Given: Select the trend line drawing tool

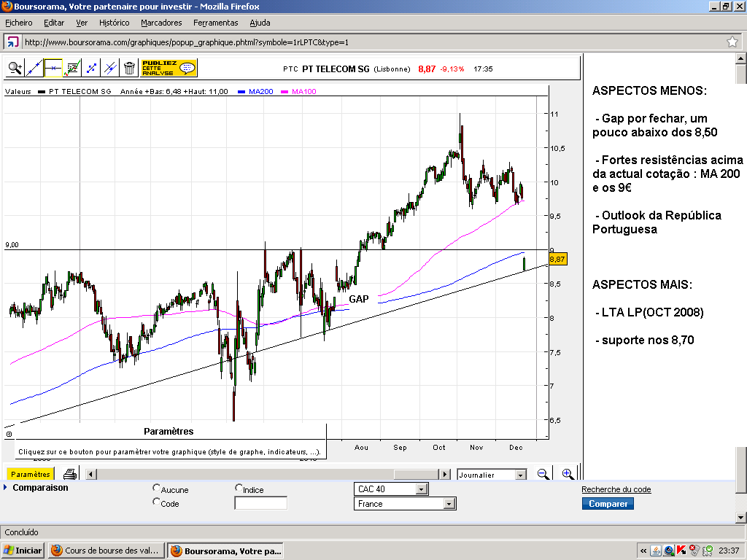Looking at the screenshot, I should [x=34, y=68].
